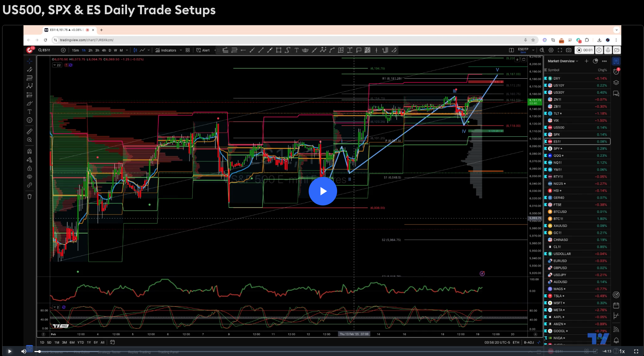Select the 1D range at chart bottom
Viewport: 644px width, 356px height.
point(42,342)
